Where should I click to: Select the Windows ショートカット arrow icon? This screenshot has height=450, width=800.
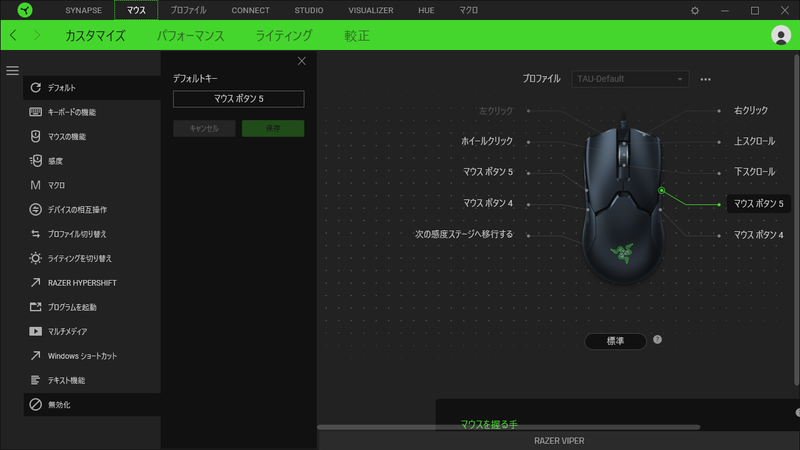coord(35,355)
